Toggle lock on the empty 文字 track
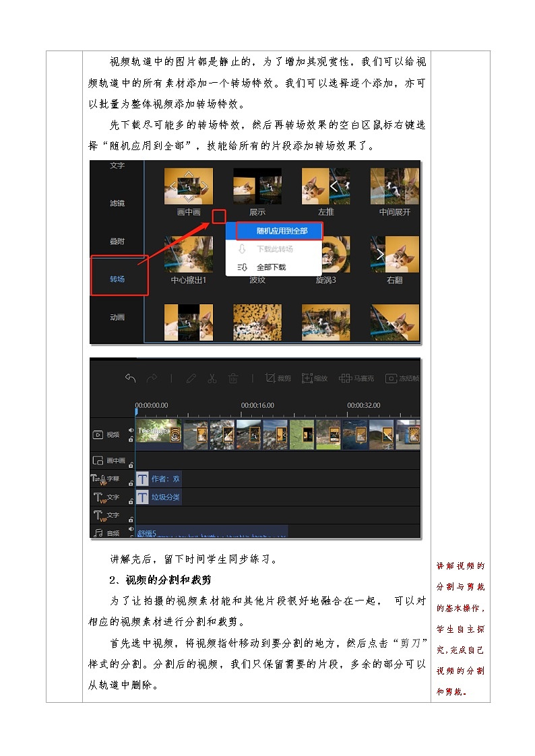This screenshot has height=756, width=535. pyautogui.click(x=131, y=520)
